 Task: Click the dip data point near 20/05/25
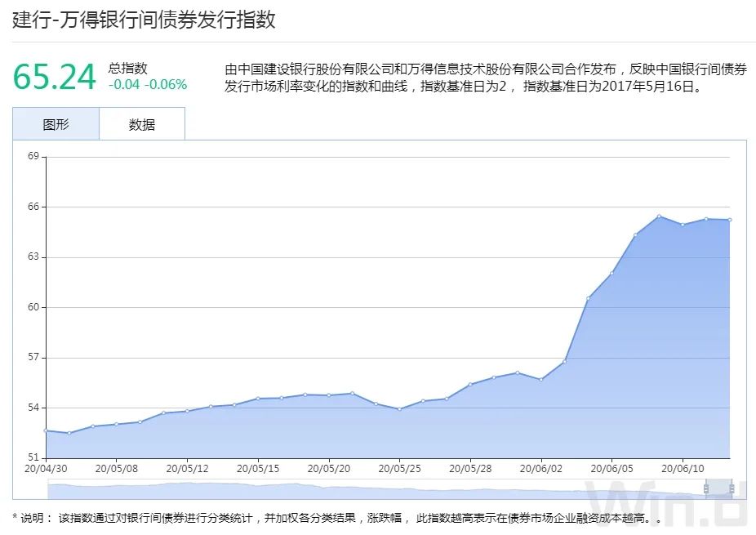pyautogui.click(x=400, y=408)
